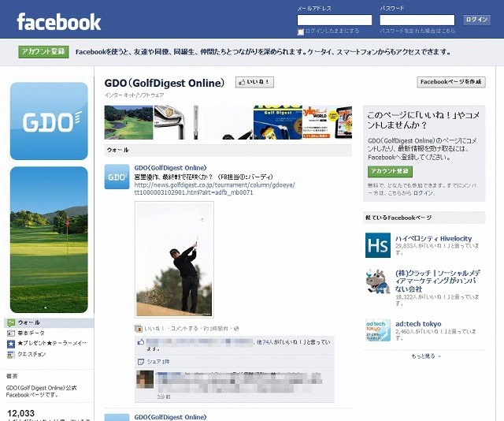
Task: Select the ウォール wall tab in sidebar
Action: coord(49,322)
